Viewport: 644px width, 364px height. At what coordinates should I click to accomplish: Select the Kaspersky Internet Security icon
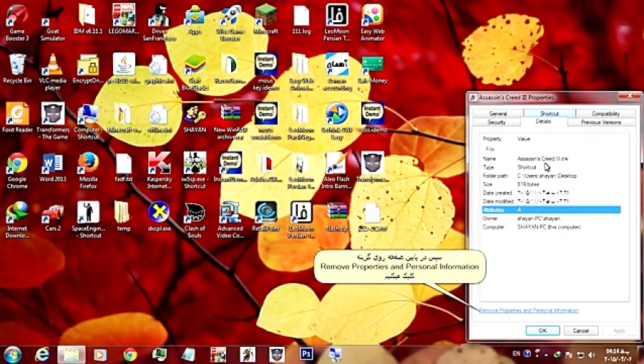[159, 171]
